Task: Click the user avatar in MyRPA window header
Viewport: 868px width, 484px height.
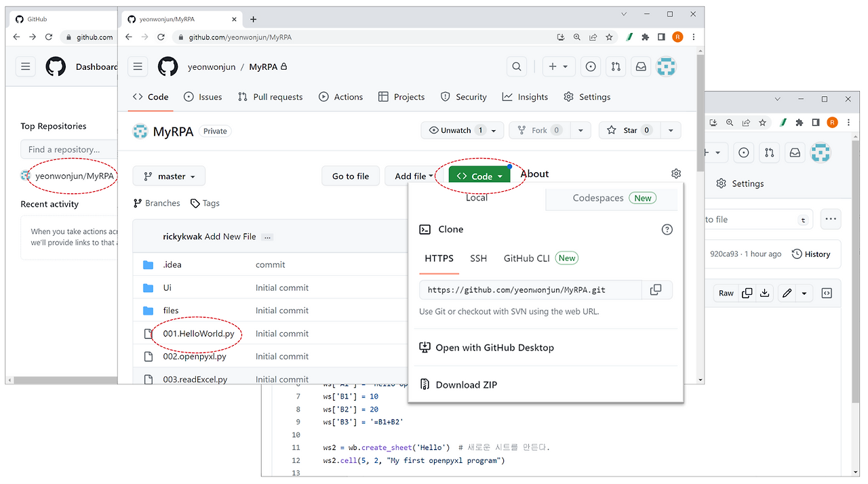Action: 666,66
